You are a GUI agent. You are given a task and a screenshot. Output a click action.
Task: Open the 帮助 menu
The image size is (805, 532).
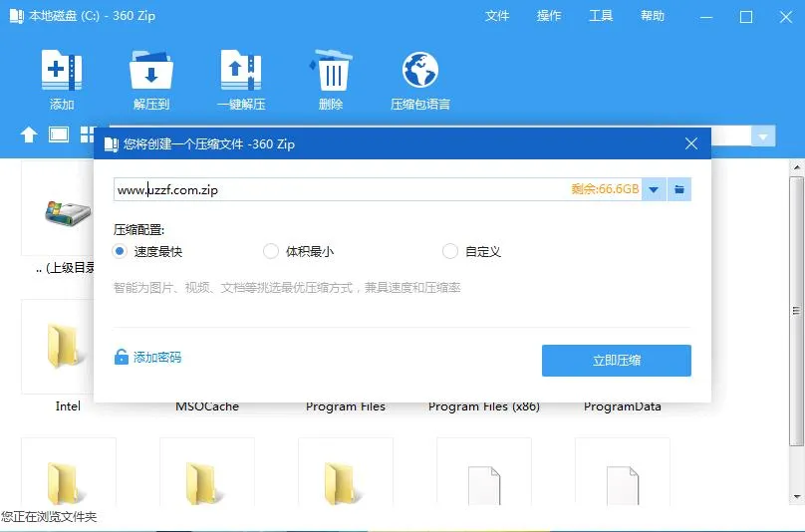pyautogui.click(x=653, y=16)
